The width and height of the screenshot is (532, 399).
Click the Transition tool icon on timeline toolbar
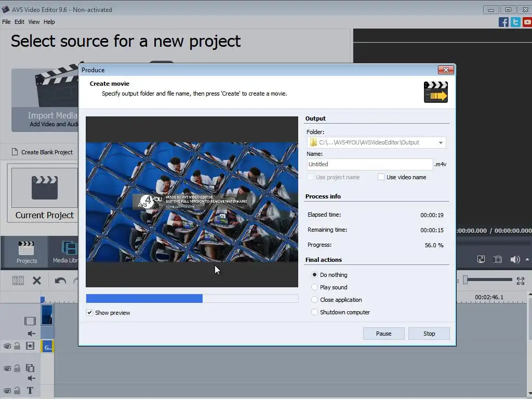[18, 281]
